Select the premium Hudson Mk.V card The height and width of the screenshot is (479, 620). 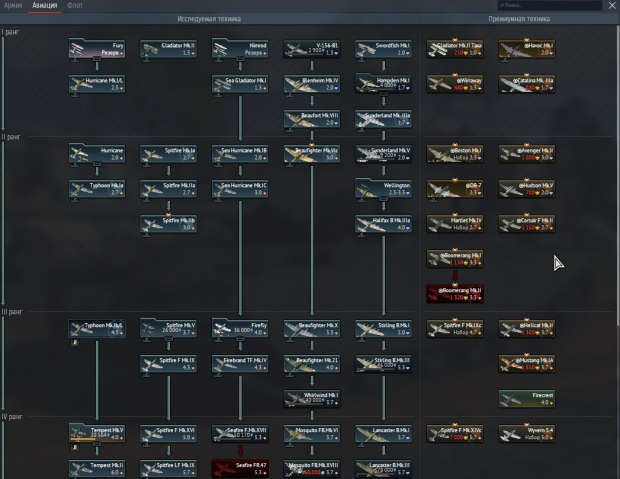click(526, 189)
